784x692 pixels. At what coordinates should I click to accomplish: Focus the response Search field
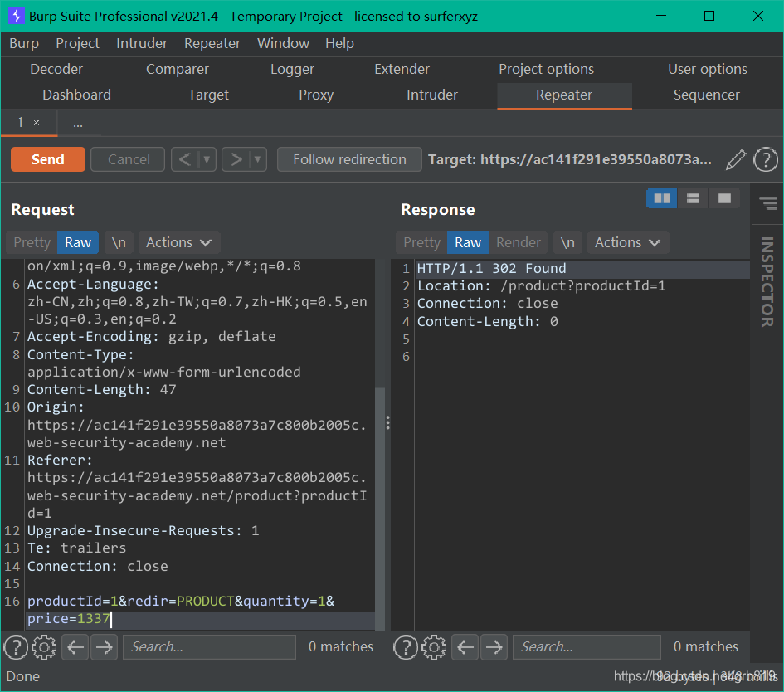click(x=587, y=647)
